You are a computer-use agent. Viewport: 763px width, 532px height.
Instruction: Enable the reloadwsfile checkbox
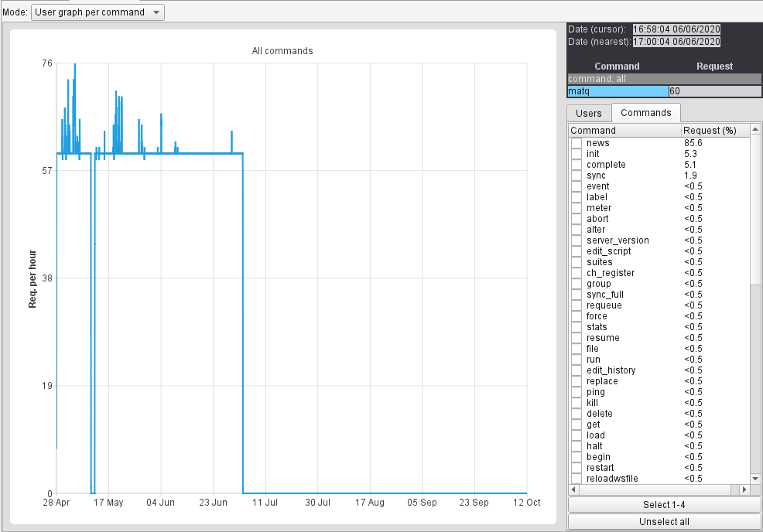pos(577,479)
